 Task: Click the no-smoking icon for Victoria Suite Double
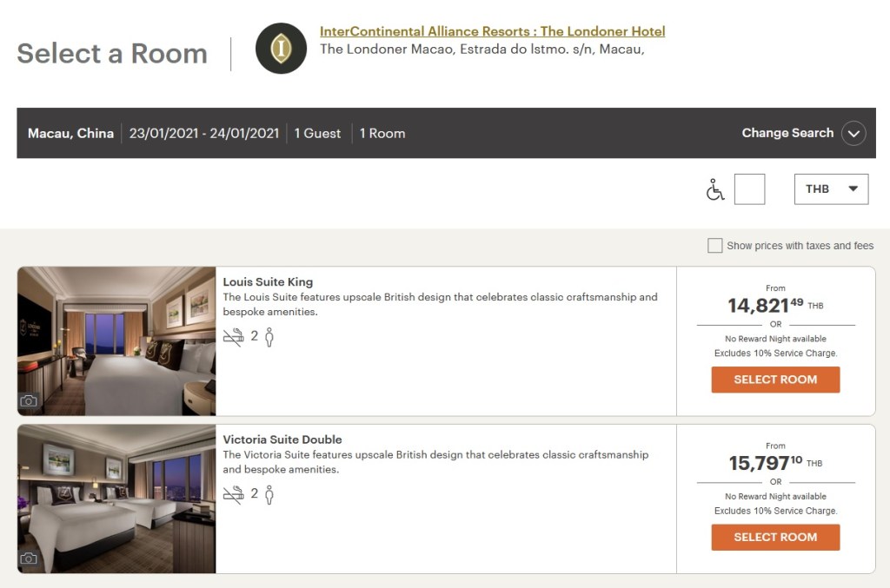(x=233, y=494)
